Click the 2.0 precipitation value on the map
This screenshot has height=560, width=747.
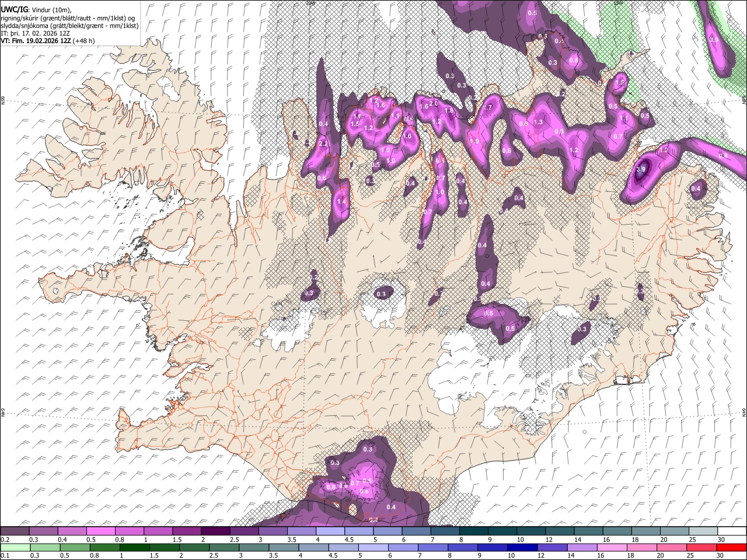pos(434,103)
